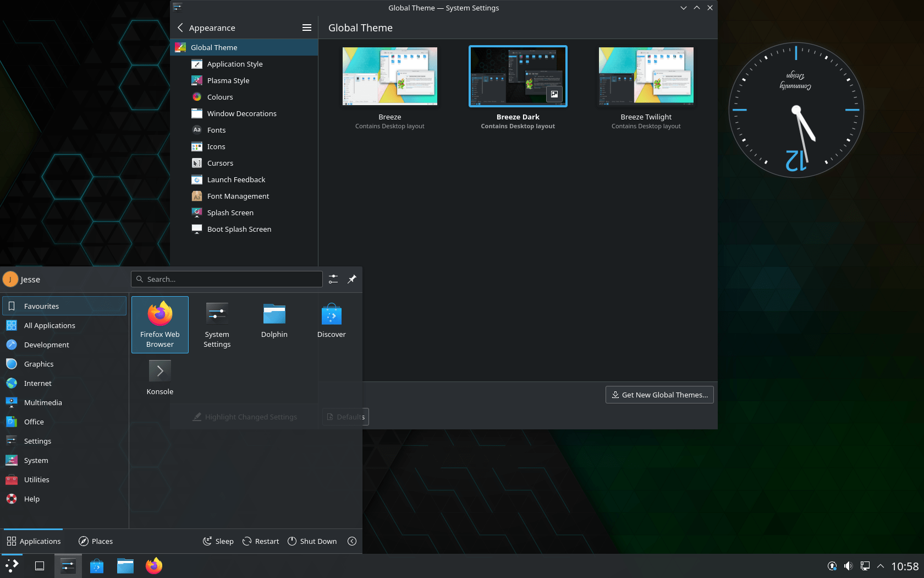Click the Show Desktop taskbar icon
This screenshot has width=924, height=578.
click(40, 566)
